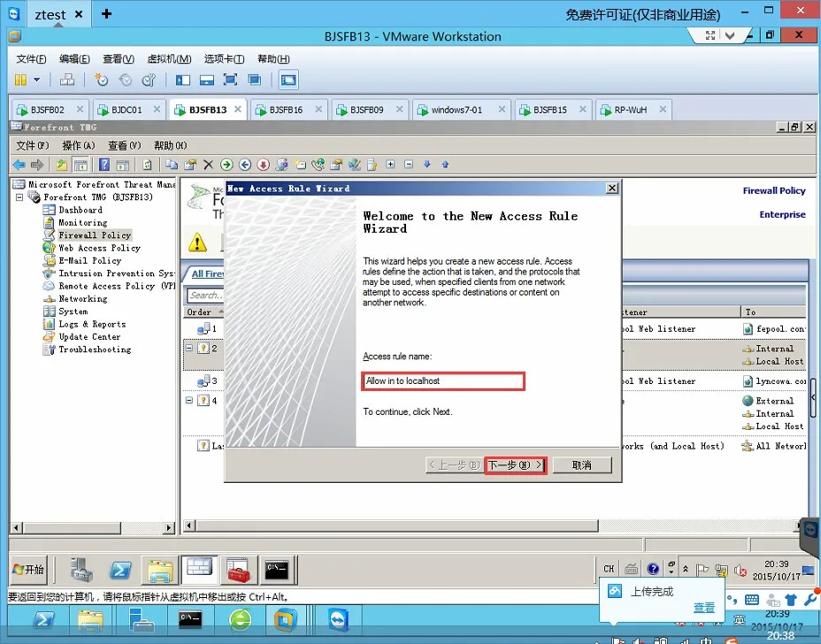The height and width of the screenshot is (644, 821).
Task: Select Logs & Reports in the tree
Action: (x=92, y=324)
